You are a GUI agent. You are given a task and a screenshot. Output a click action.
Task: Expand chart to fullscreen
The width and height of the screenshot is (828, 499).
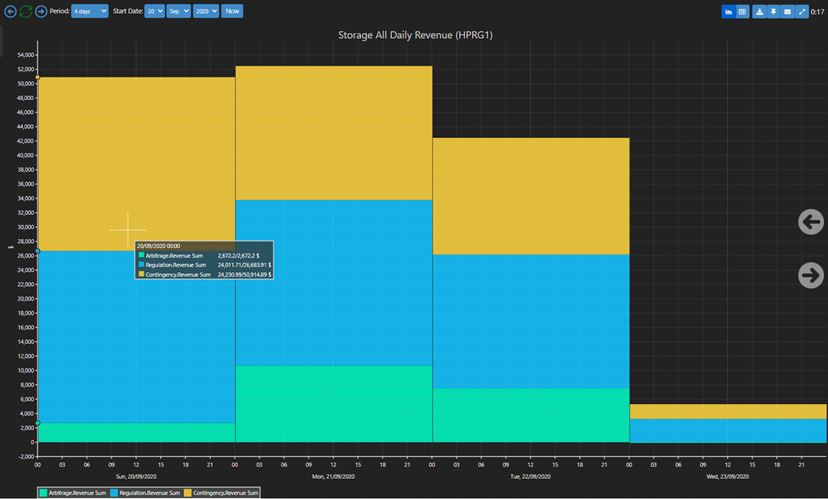(802, 12)
